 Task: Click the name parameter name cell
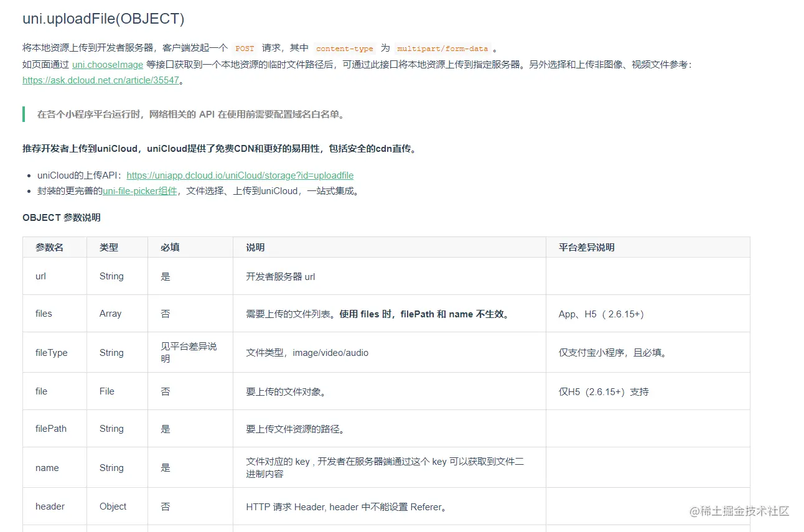tap(55, 467)
